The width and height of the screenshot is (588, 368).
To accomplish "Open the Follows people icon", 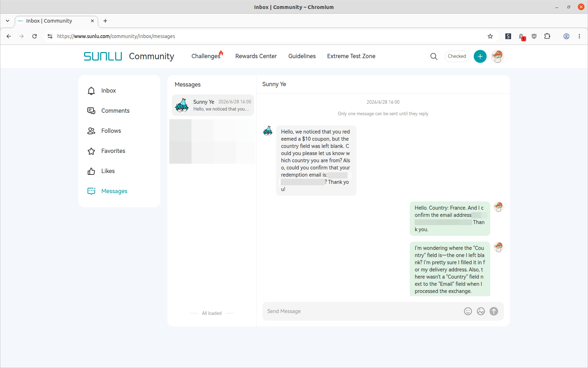I will point(91,131).
